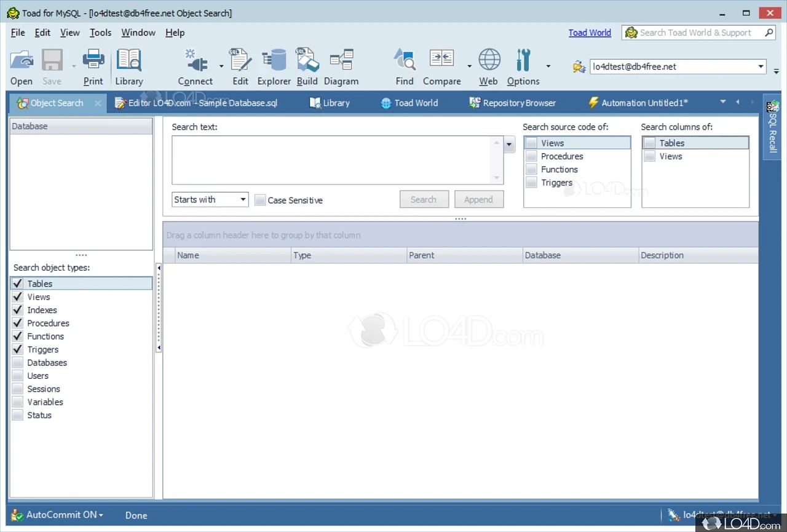Image resolution: width=787 pixels, height=532 pixels.
Task: Open the SQL Editor via Edit icon
Action: click(240, 61)
